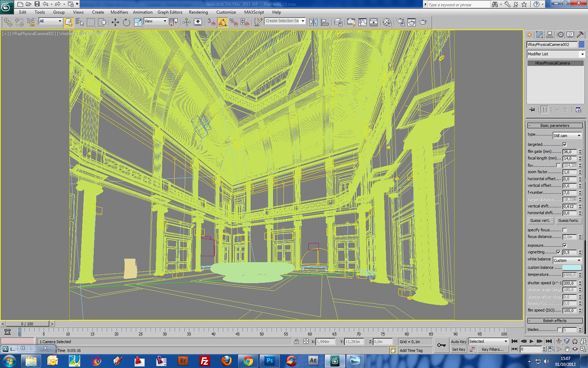Toggle Angle Snap in toolbar
This screenshot has width=588, height=368.
pyautogui.click(x=222, y=22)
